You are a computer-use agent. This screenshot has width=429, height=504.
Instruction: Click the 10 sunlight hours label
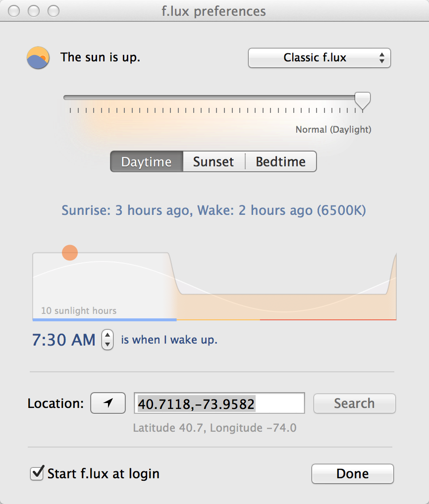point(79,310)
